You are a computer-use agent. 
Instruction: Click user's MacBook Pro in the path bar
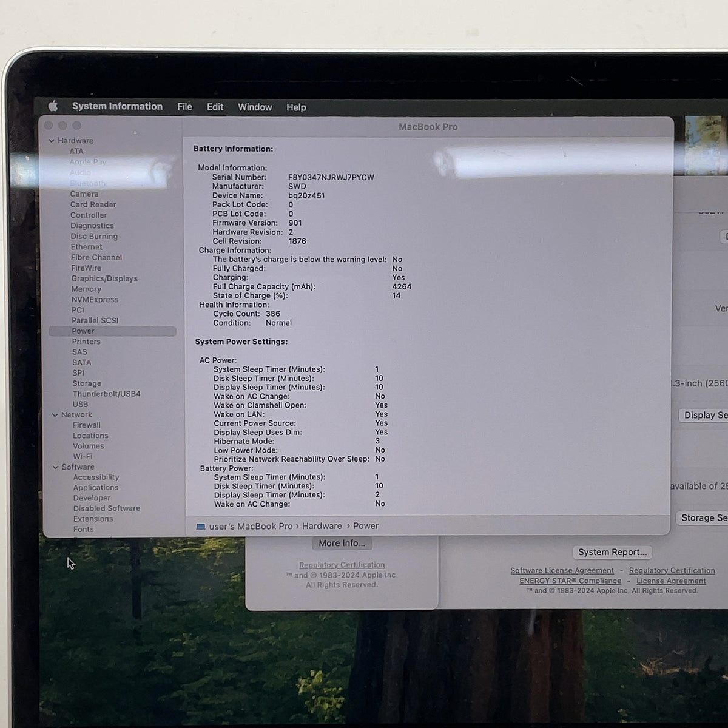(251, 526)
